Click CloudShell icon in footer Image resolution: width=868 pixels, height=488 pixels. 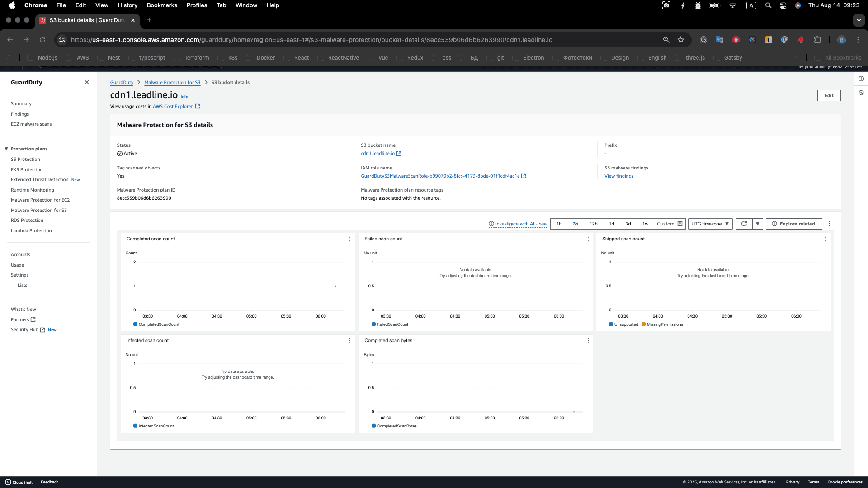coord(8,482)
